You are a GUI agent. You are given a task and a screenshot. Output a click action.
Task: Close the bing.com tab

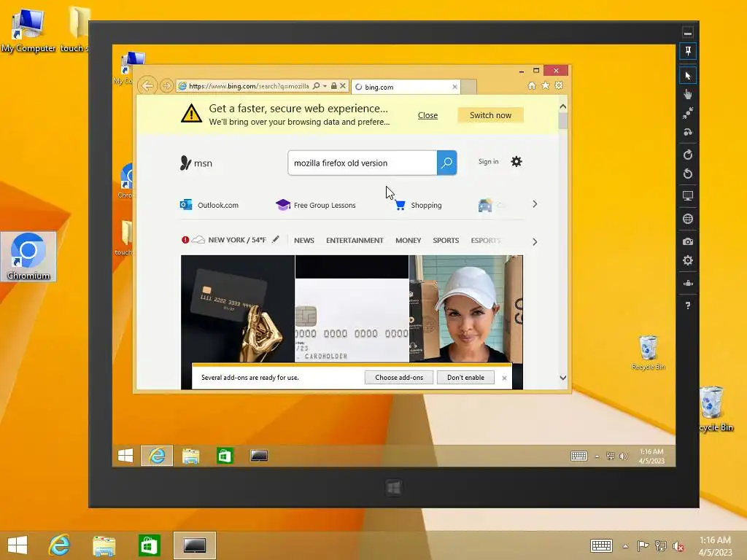(x=454, y=87)
